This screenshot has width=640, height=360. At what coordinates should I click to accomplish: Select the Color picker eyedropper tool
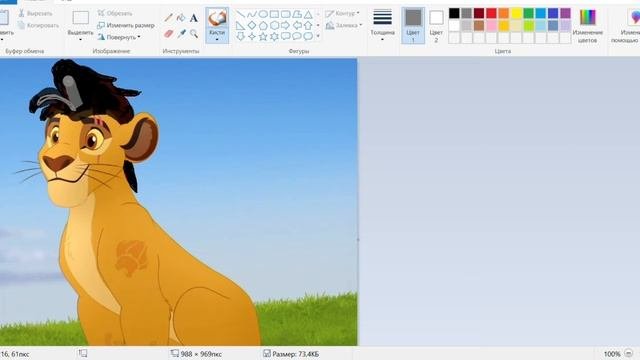point(181,33)
